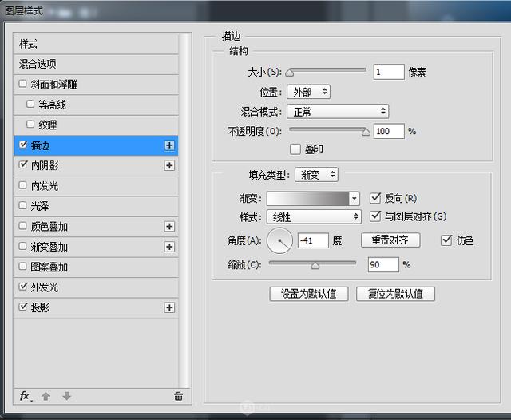Add another 颜色叠加 effect with plus icon

(169, 227)
